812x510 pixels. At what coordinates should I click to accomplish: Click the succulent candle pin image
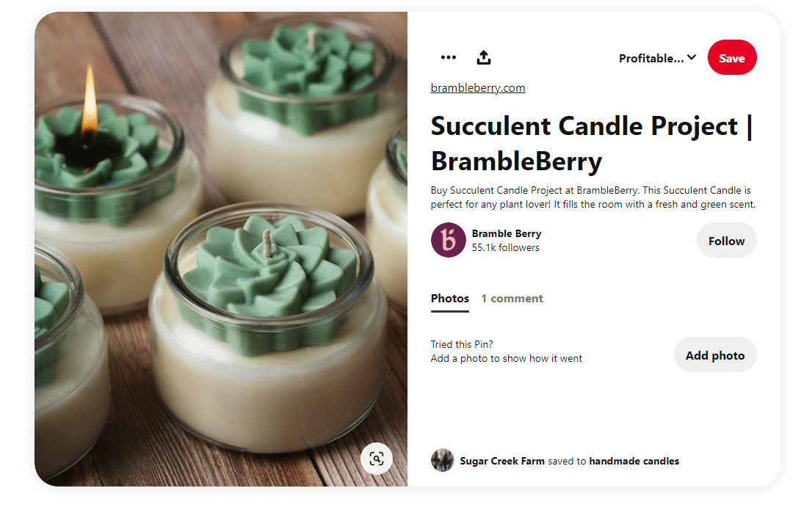[220, 249]
